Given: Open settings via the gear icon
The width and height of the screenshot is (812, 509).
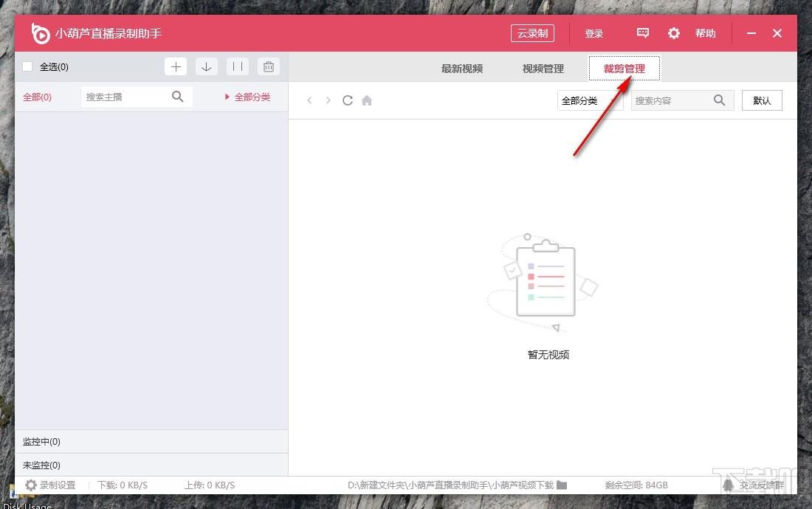Looking at the screenshot, I should tap(673, 33).
